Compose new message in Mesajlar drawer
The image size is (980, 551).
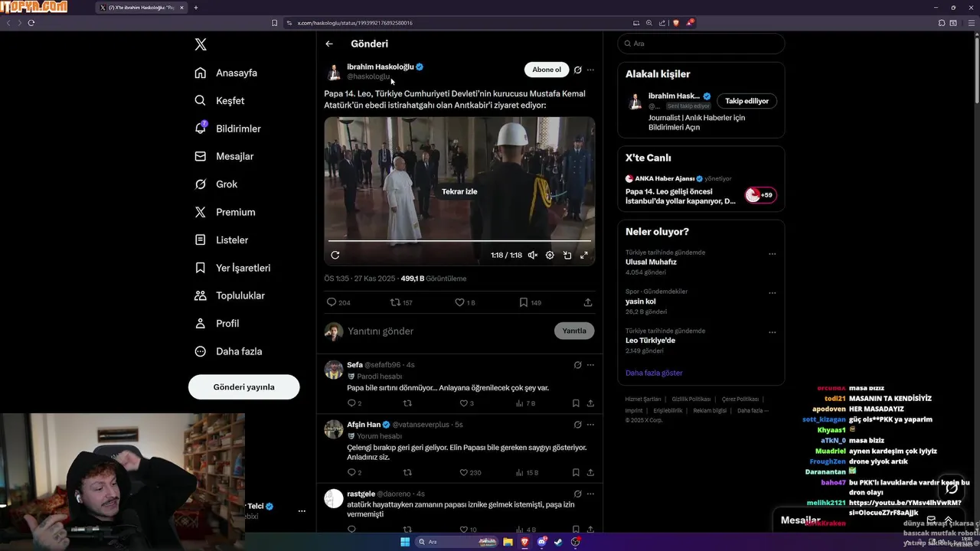(x=931, y=520)
